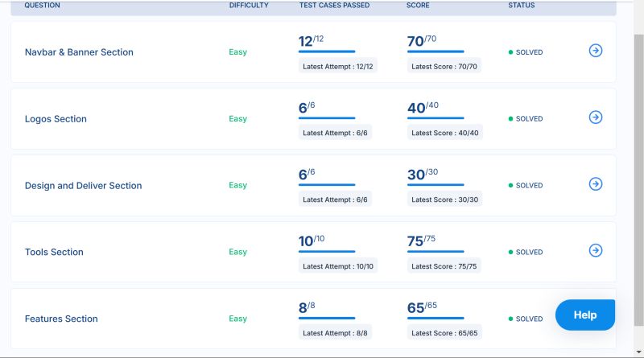Click the green SOLVED dot for Navbar row

coord(510,52)
